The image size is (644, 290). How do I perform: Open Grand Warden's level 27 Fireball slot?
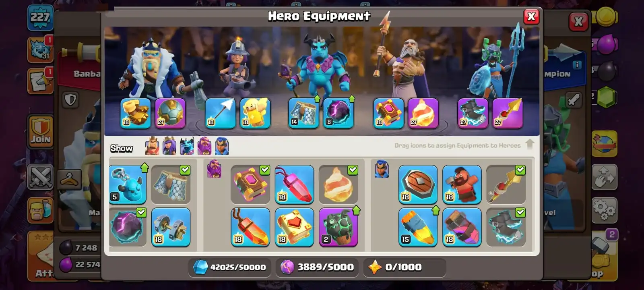[423, 113]
